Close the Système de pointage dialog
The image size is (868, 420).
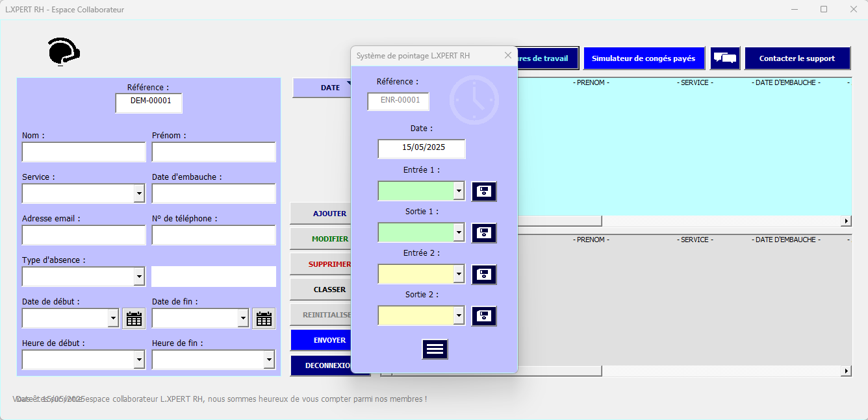(508, 56)
